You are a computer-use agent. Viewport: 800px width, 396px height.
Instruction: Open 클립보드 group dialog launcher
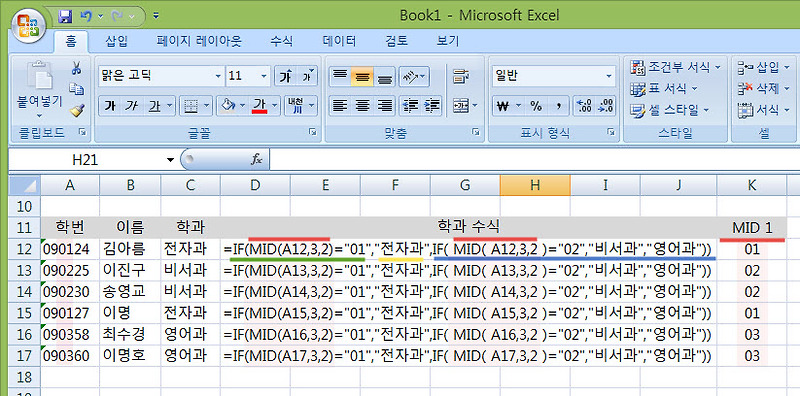click(82, 133)
